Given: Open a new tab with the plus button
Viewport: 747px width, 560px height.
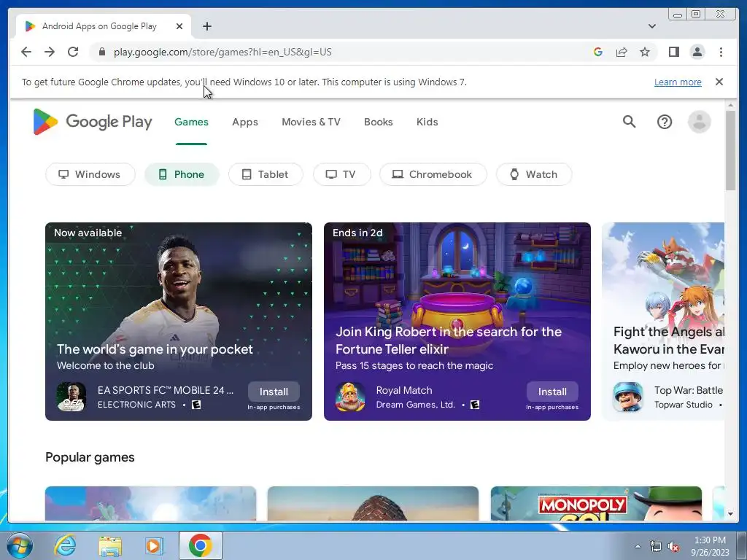Looking at the screenshot, I should pyautogui.click(x=206, y=26).
